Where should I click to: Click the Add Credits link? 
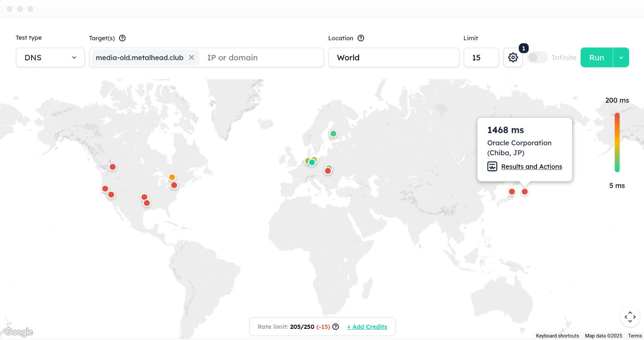coord(367,326)
